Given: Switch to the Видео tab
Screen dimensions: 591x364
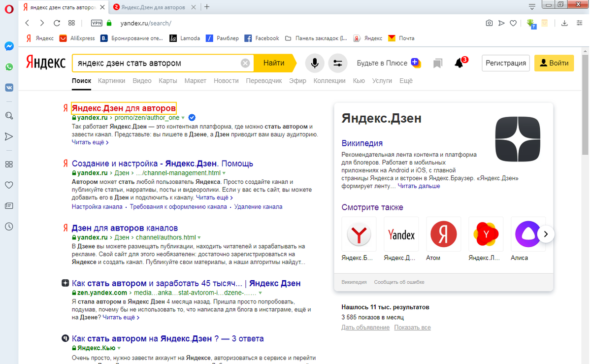Looking at the screenshot, I should point(142,81).
